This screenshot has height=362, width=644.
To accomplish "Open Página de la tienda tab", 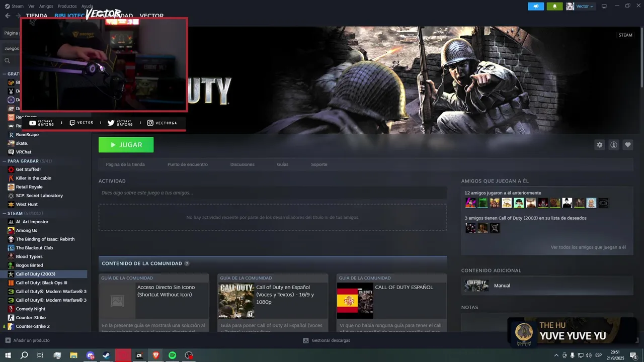I will (x=125, y=164).
